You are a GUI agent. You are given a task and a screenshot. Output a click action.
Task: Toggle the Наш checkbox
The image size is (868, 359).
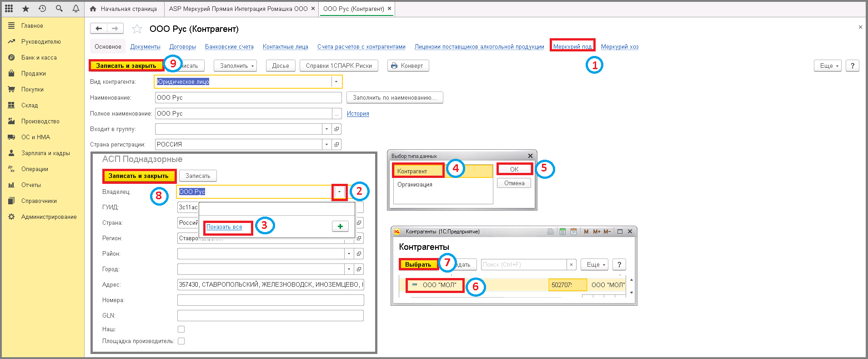181,329
